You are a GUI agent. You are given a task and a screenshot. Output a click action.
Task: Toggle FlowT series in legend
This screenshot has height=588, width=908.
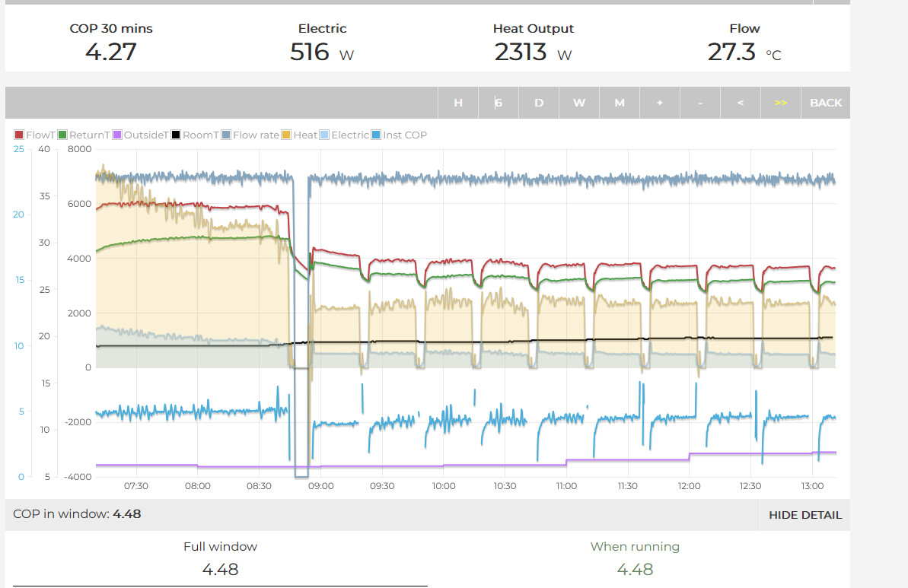pos(35,135)
